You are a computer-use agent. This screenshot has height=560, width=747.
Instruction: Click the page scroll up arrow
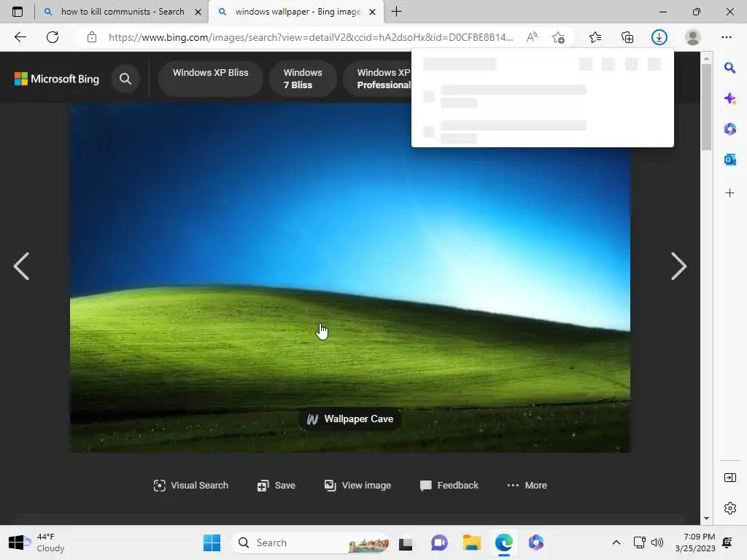coord(706,58)
